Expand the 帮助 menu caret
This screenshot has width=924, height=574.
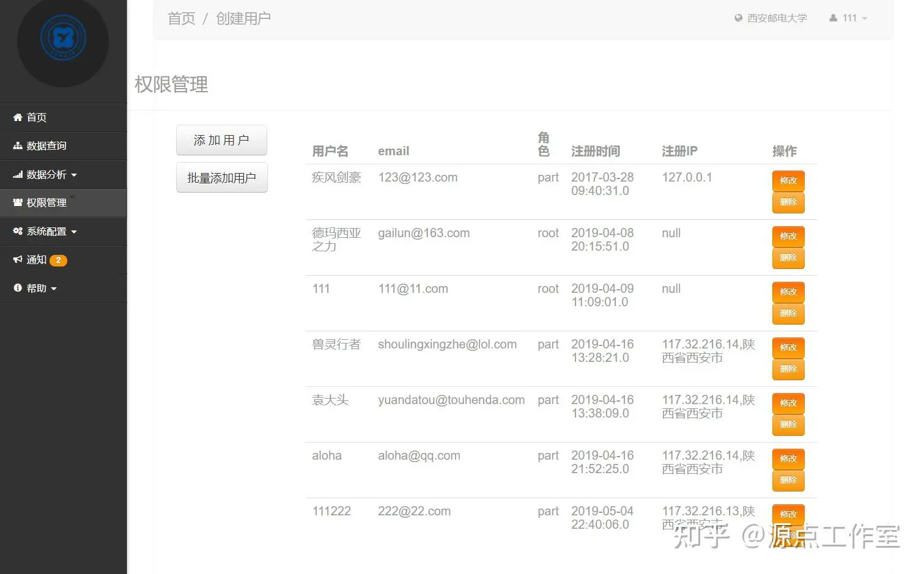click(x=54, y=289)
